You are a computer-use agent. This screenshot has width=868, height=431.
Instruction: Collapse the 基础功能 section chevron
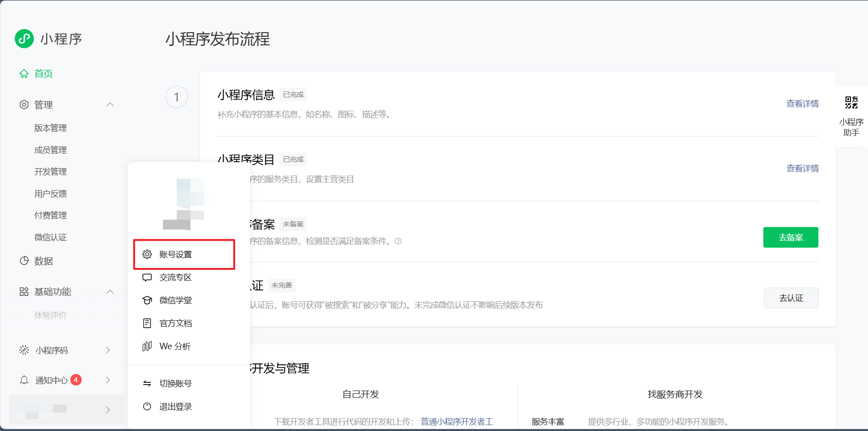click(x=110, y=292)
